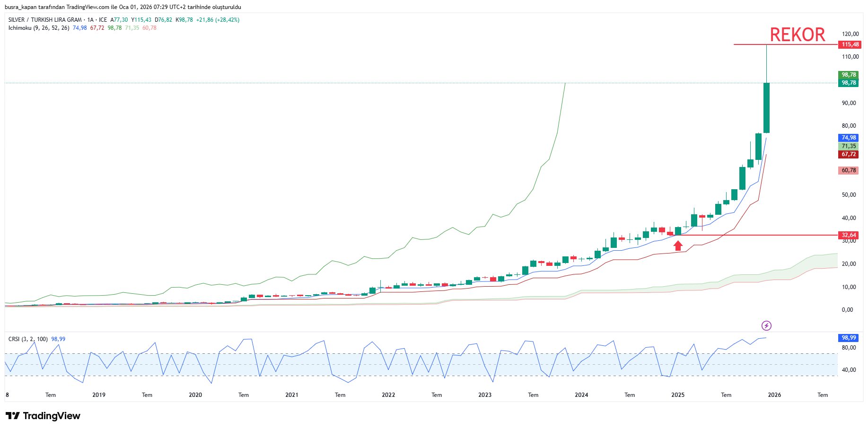Click the dark red 67,72 price label
Image resolution: width=868 pixels, height=430 pixels.
click(x=849, y=154)
